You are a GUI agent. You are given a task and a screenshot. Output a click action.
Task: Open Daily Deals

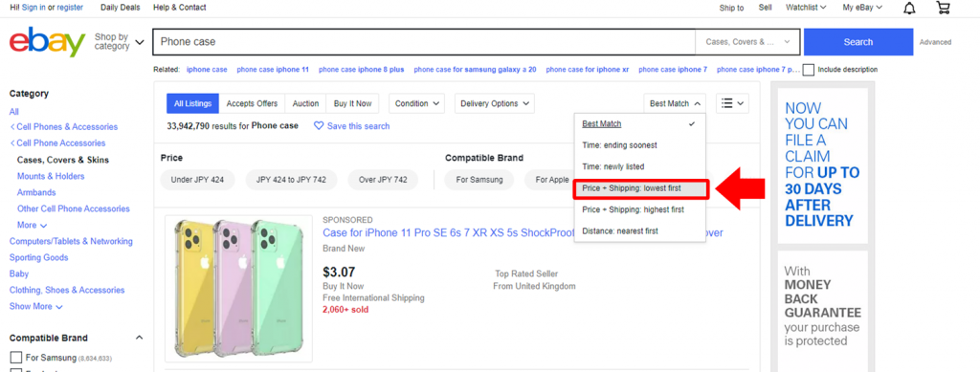point(120,8)
